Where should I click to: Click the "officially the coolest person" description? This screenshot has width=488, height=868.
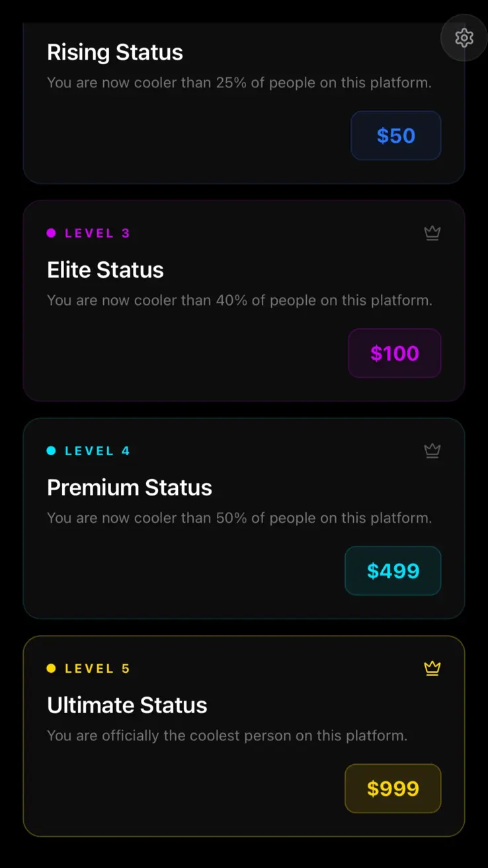tap(227, 736)
